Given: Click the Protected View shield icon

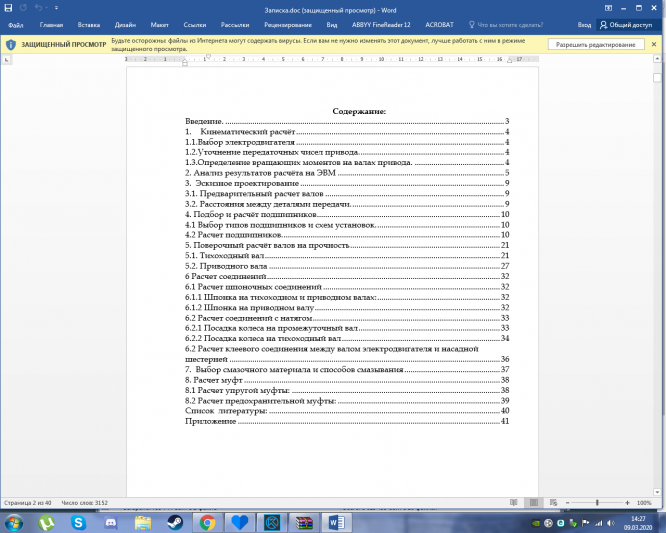Looking at the screenshot, I should pyautogui.click(x=11, y=45).
